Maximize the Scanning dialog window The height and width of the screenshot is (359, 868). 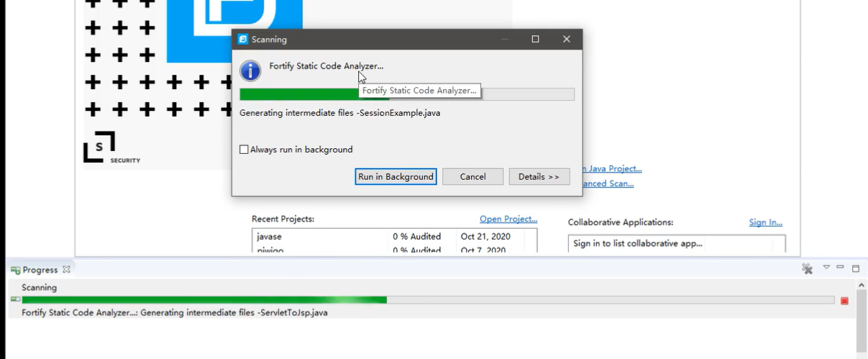coord(535,40)
